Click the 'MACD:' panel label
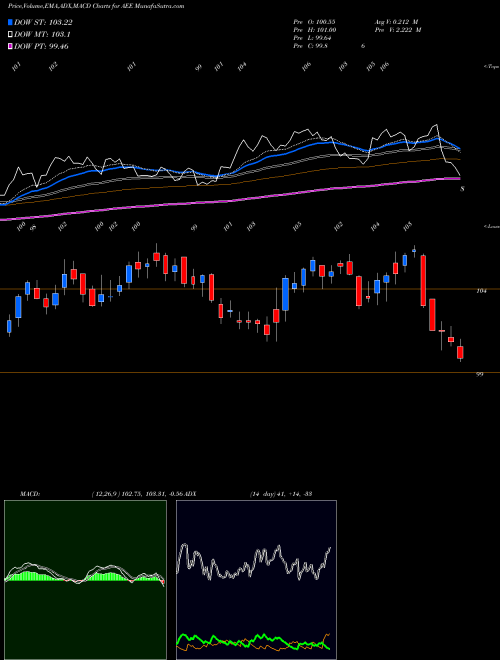500x660 pixels. click(x=30, y=494)
